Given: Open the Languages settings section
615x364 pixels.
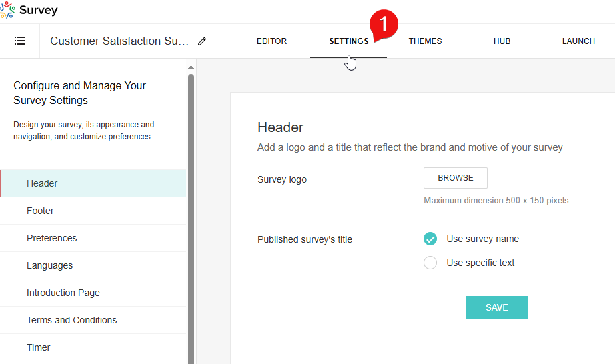Looking at the screenshot, I should pos(49,265).
